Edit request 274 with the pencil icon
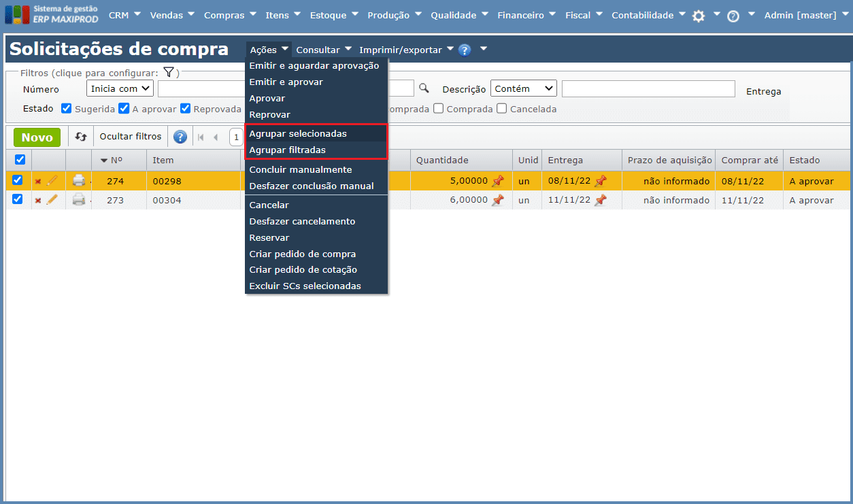This screenshot has width=853, height=504. 52,180
